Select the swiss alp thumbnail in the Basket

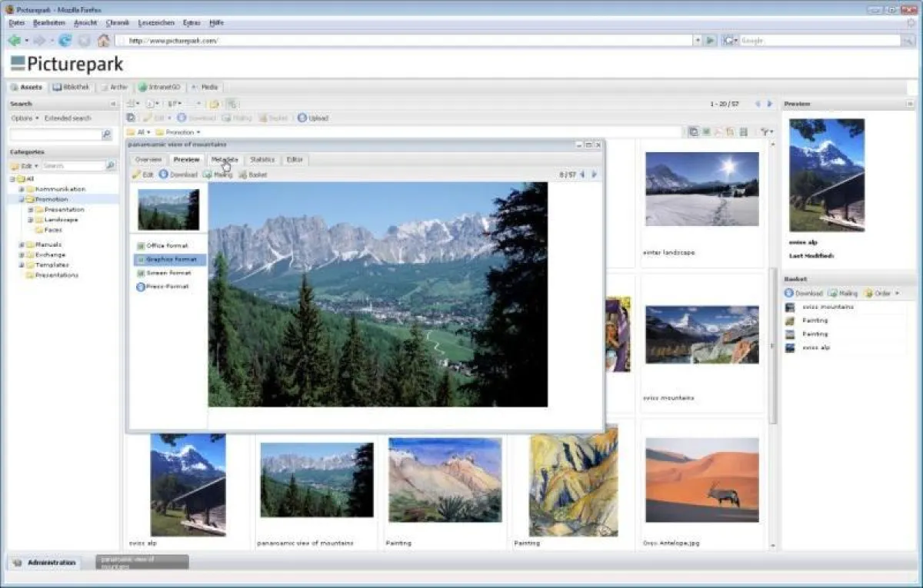[788, 347]
